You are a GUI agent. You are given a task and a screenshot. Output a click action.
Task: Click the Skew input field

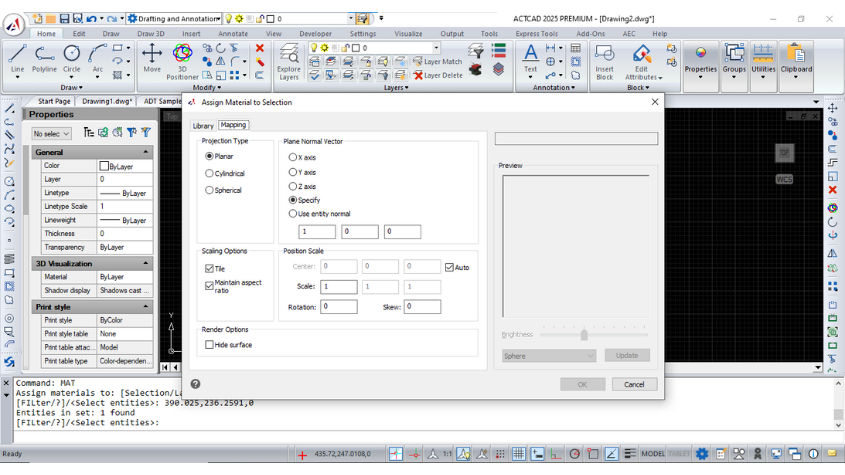(x=422, y=307)
